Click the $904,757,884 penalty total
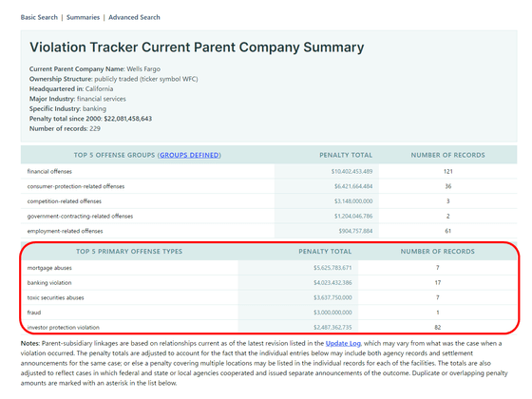The width and height of the screenshot is (532, 399). click(x=355, y=231)
